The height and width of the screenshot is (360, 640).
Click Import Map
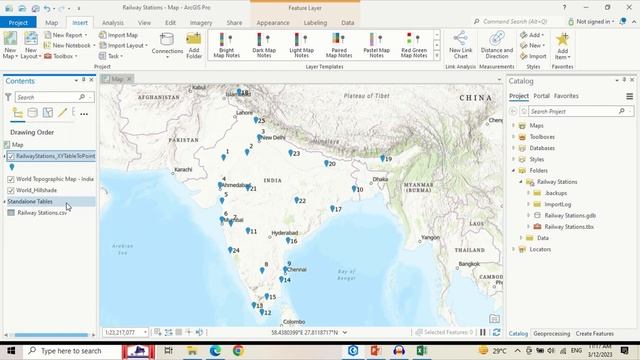[x=118, y=35]
